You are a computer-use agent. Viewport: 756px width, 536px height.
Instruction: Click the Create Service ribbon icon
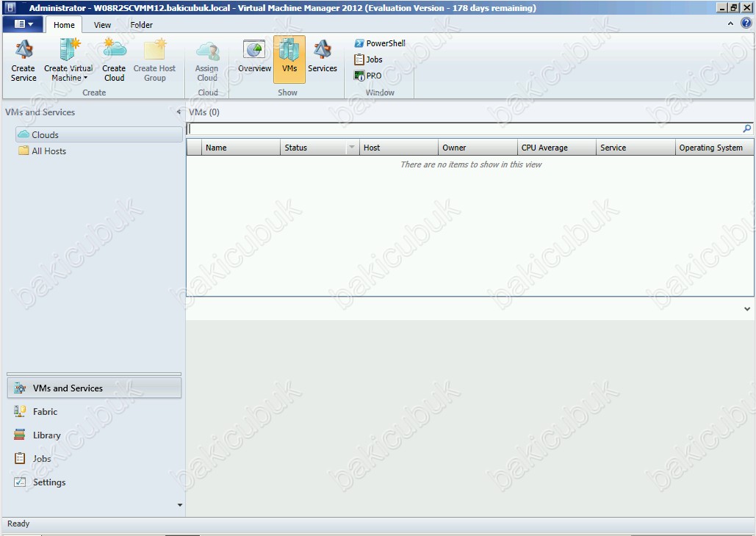pyautogui.click(x=24, y=60)
